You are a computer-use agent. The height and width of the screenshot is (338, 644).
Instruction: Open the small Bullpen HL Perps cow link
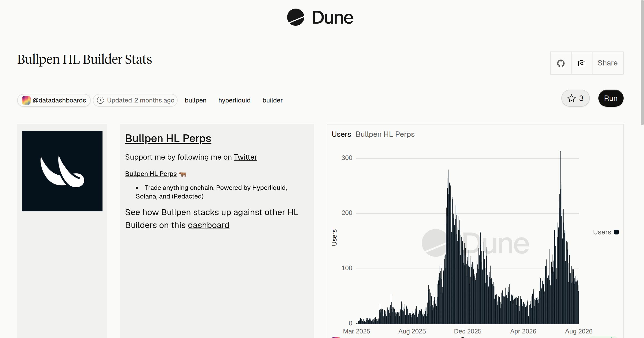click(151, 174)
